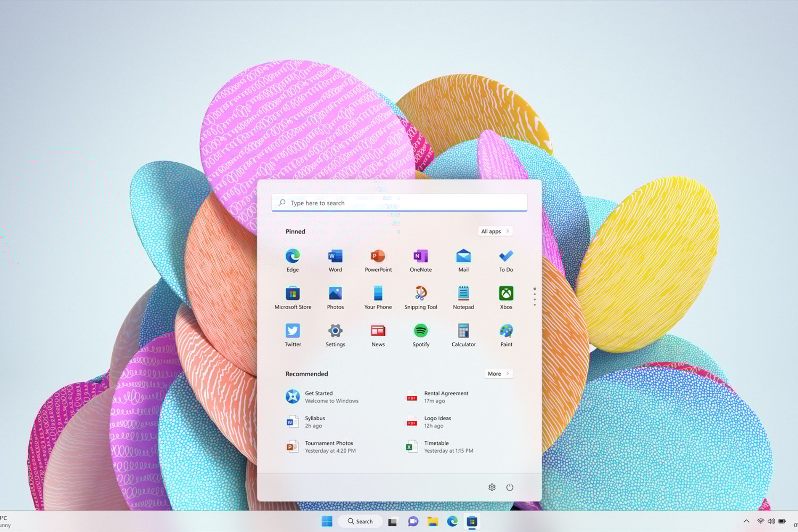Launch the Calculator app

pos(463,335)
